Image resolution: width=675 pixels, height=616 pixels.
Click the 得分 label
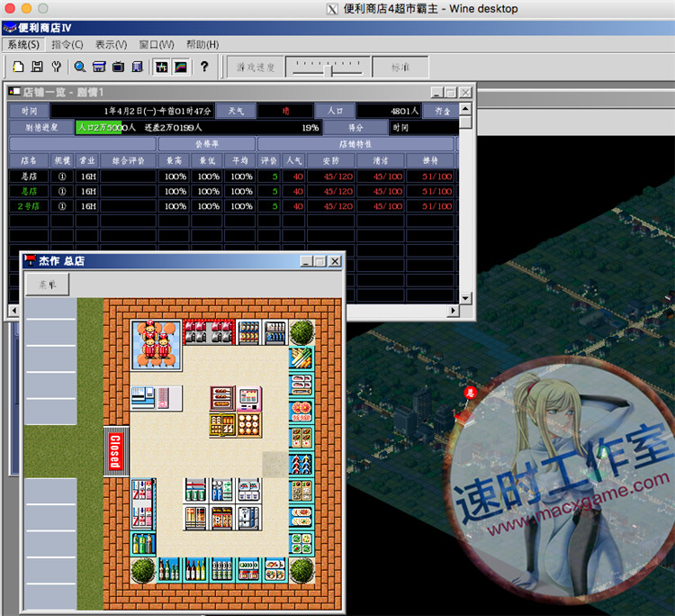click(355, 128)
